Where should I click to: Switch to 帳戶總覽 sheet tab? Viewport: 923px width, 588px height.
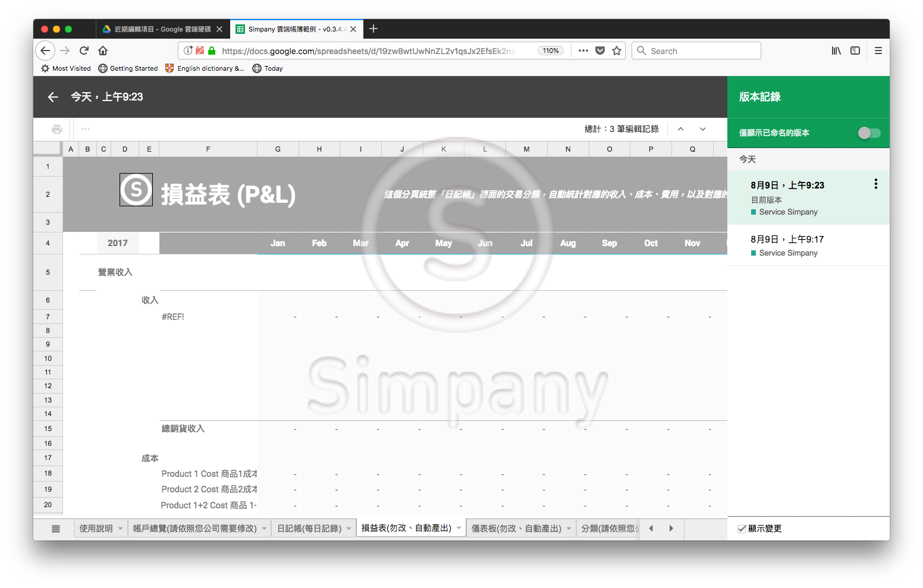[194, 529]
